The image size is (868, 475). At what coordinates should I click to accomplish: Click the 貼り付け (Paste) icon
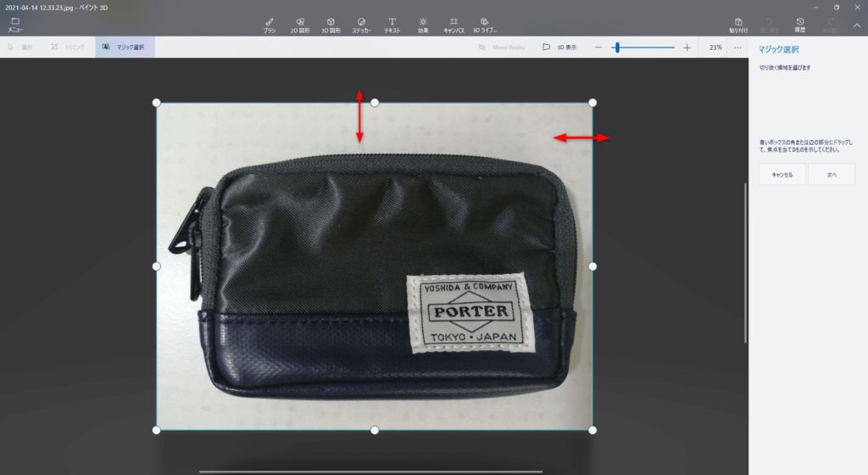[738, 25]
